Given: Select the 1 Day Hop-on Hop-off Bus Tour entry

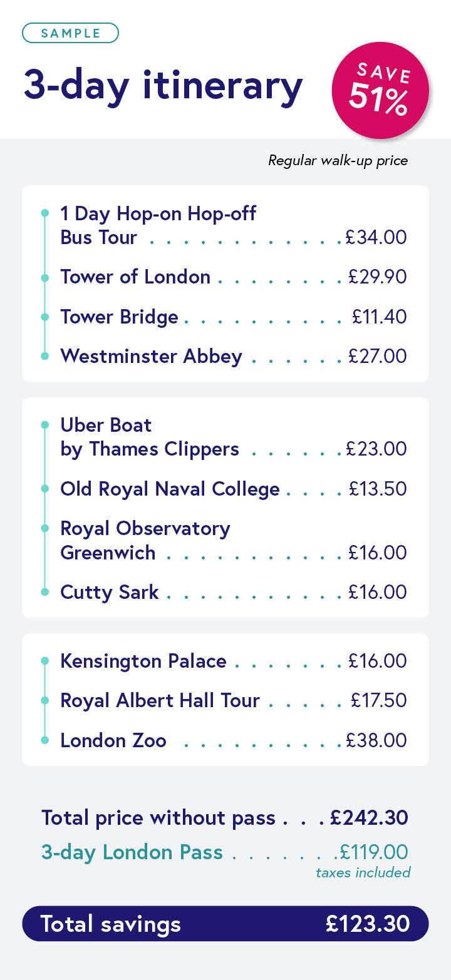Looking at the screenshot, I should point(233,225).
